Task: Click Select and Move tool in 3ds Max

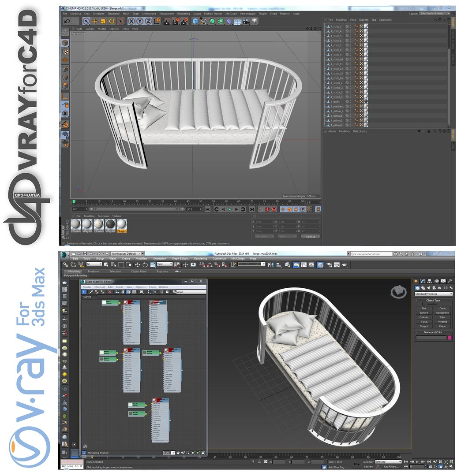Action: point(137,265)
